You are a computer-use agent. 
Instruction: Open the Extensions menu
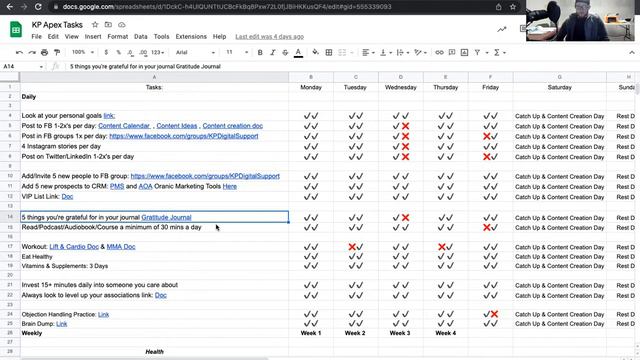(191, 37)
